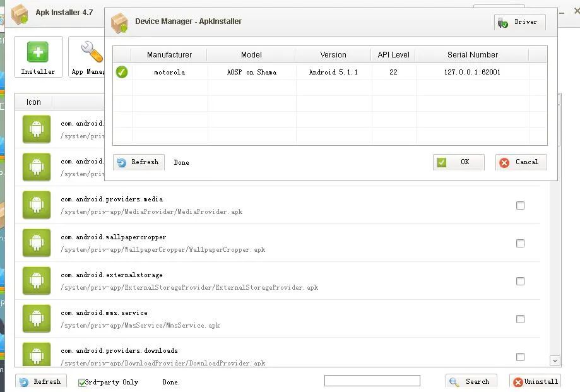Select the com.android.externalstorage package name
This screenshot has width=580, height=392.
point(112,275)
